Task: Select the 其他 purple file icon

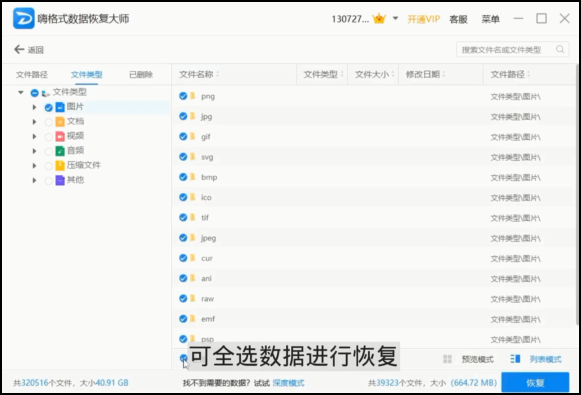Action: pyautogui.click(x=60, y=180)
